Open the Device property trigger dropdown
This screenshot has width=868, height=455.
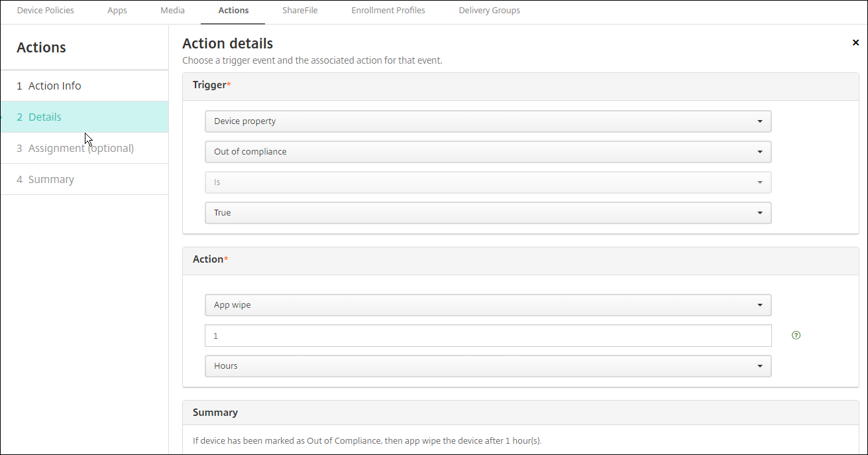point(488,121)
